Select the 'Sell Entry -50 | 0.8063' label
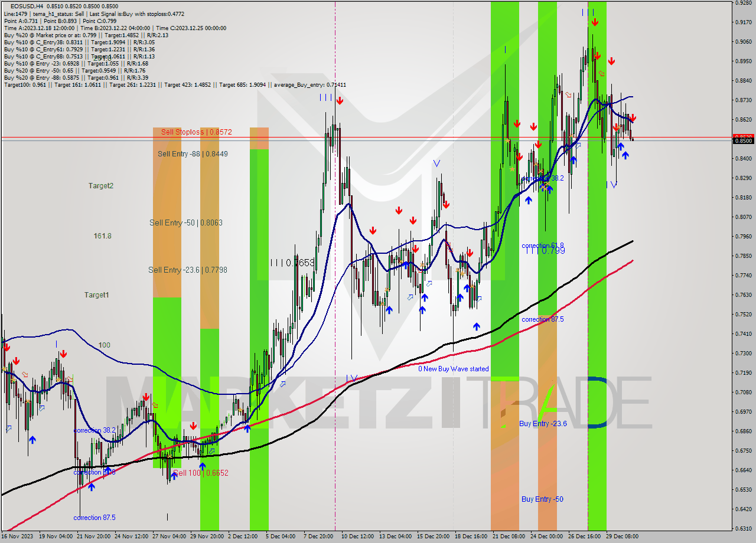Screen dimensions: 756x543 (x=186, y=223)
